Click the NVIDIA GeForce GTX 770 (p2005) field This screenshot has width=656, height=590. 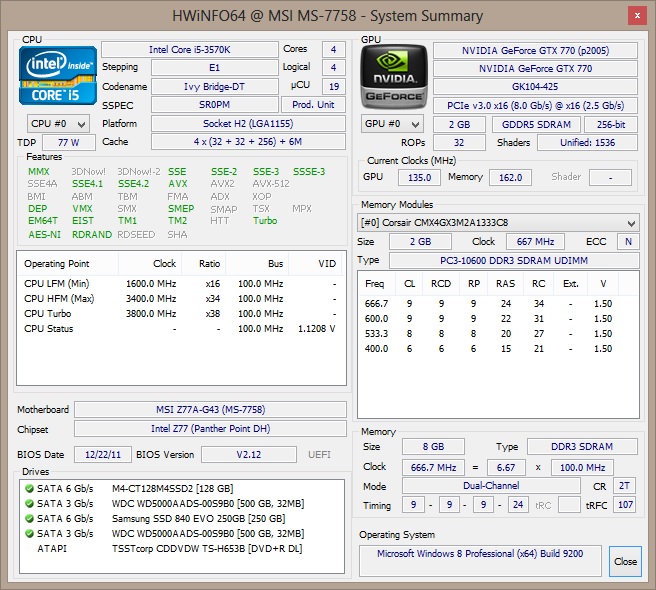pos(535,51)
